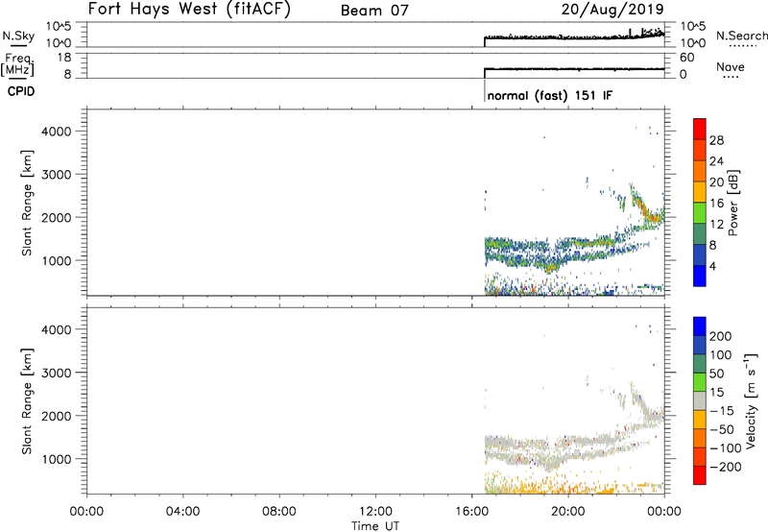Viewport: 768px width, 532px height.
Task: Click the frequency trace line in the Freq. panel
Action: pos(574,69)
